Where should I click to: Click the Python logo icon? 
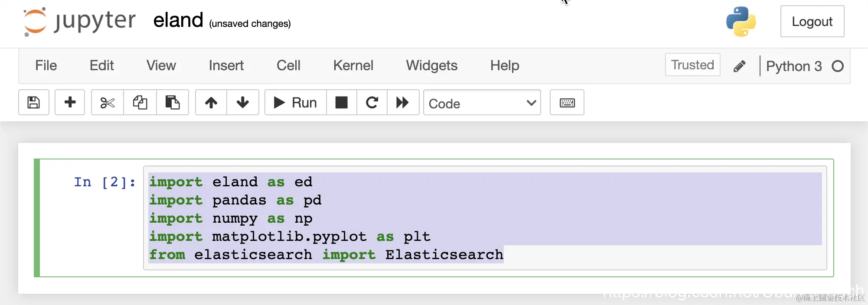(741, 21)
